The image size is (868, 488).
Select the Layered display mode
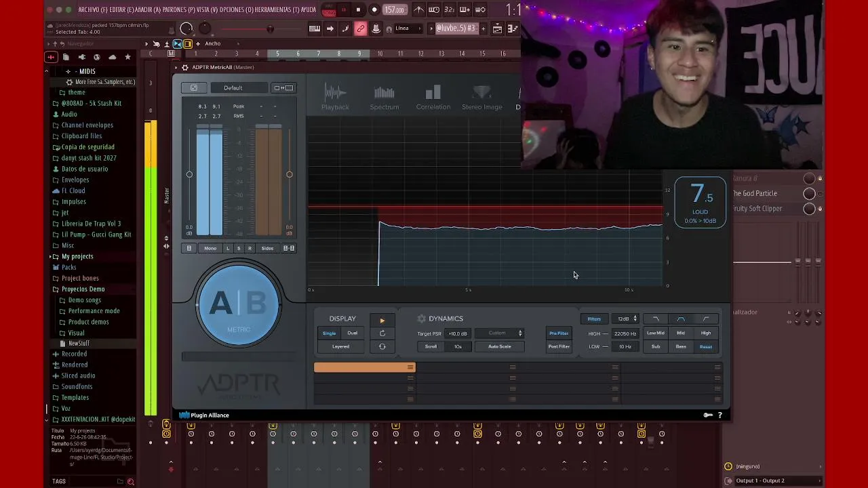(340, 346)
